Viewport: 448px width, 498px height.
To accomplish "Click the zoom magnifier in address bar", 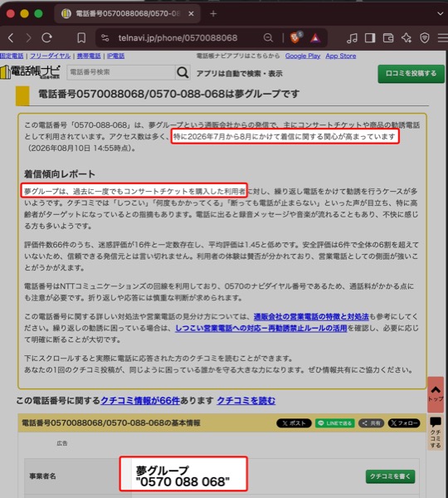I will [268, 38].
